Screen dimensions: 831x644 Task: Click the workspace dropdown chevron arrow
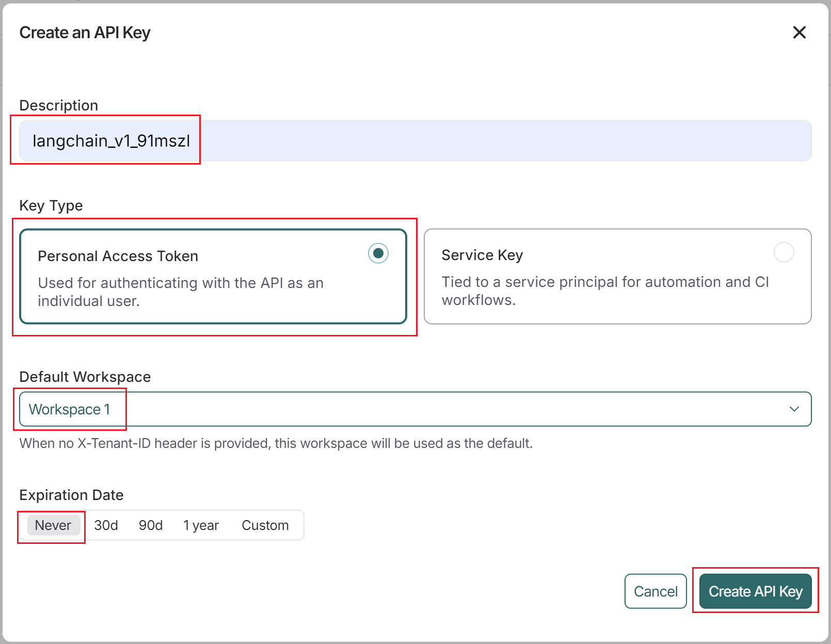[x=794, y=409]
